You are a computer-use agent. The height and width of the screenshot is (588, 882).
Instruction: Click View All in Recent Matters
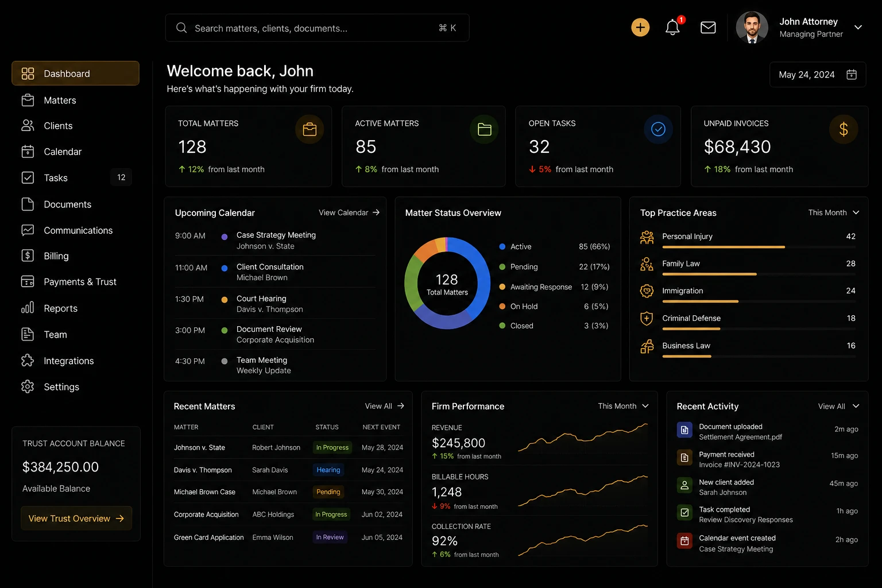coord(385,406)
